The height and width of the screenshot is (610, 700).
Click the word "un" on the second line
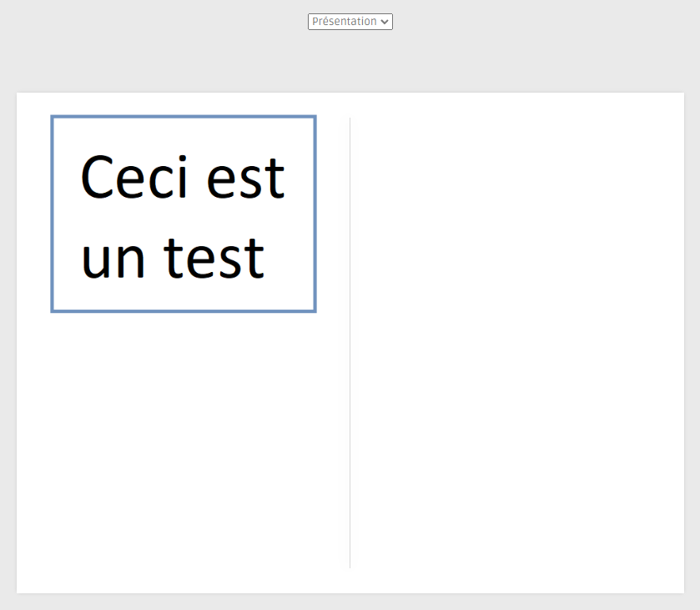click(113, 260)
